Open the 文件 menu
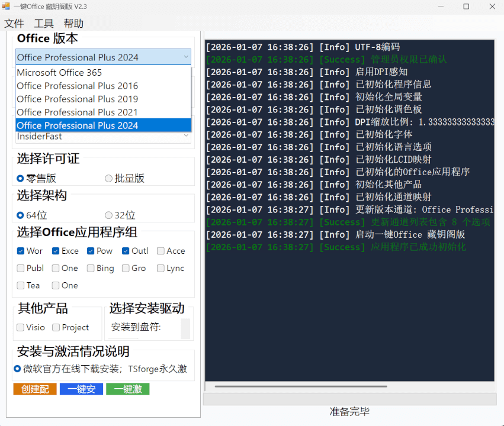This screenshot has height=426, width=504. (14, 23)
